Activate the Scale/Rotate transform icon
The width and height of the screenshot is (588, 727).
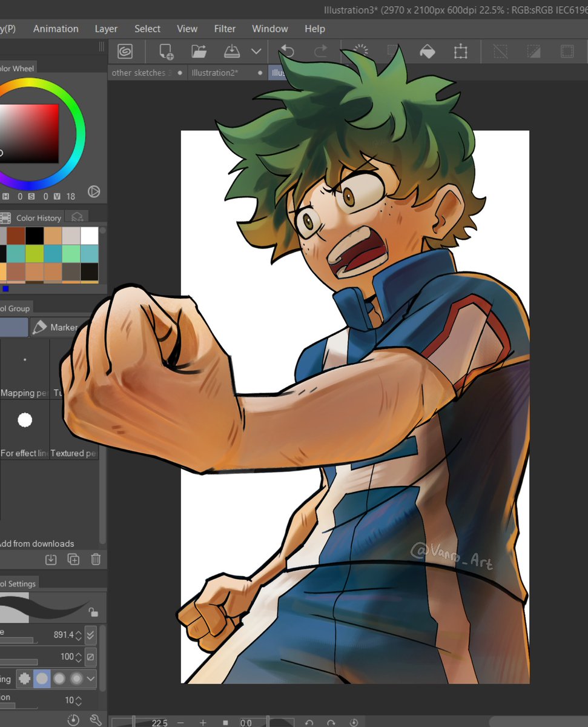pos(461,51)
